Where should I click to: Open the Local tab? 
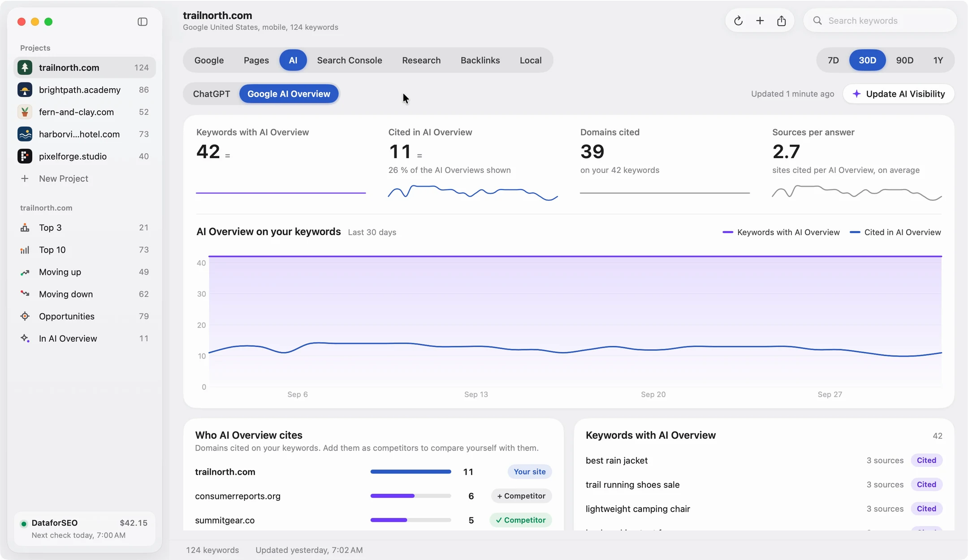coord(531,60)
